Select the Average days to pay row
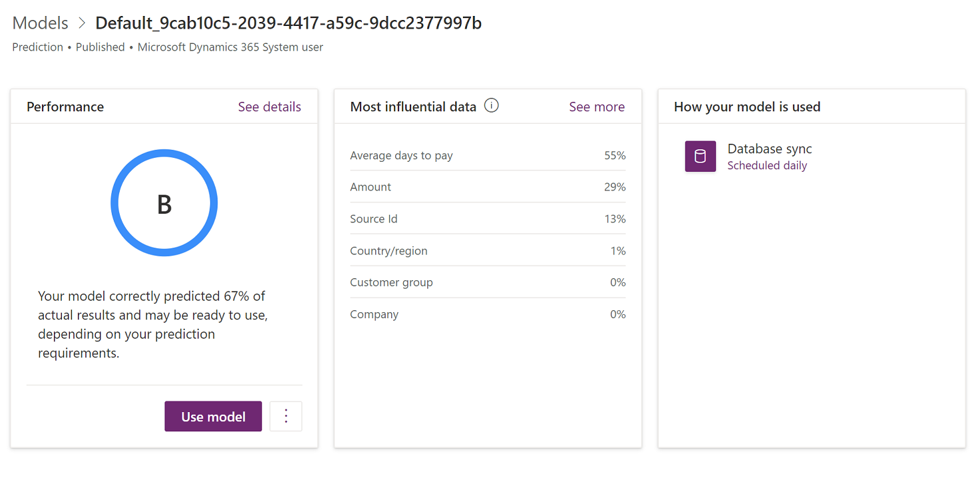Viewport: 980px width, 478px height. pos(488,155)
